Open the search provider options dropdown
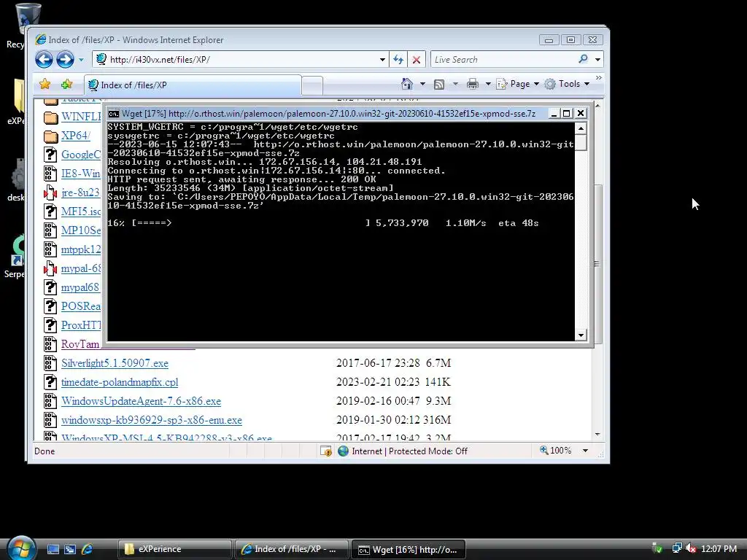 (598, 60)
